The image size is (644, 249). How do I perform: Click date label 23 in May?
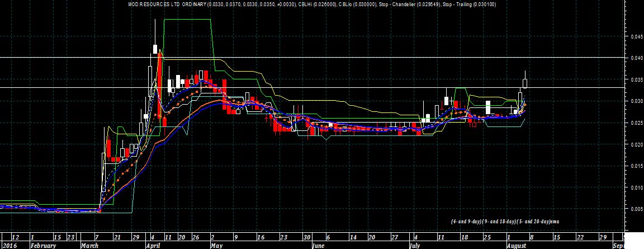(x=284, y=237)
